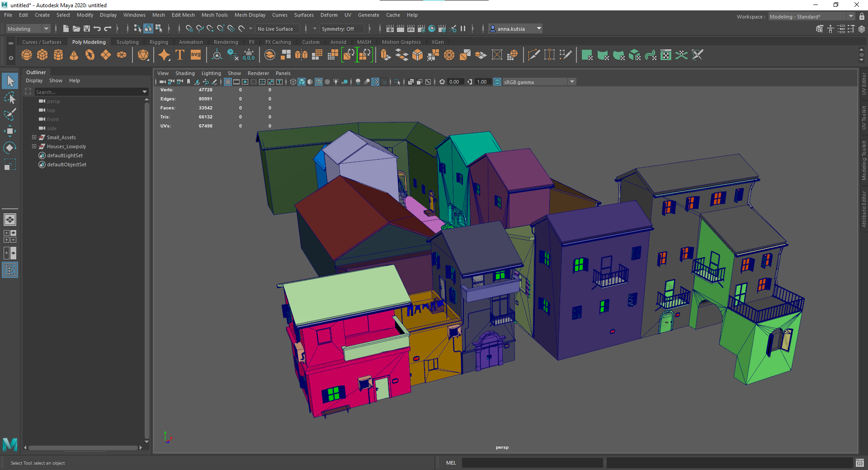868x470 pixels.
Task: Click the save scene icon
Action: point(87,28)
